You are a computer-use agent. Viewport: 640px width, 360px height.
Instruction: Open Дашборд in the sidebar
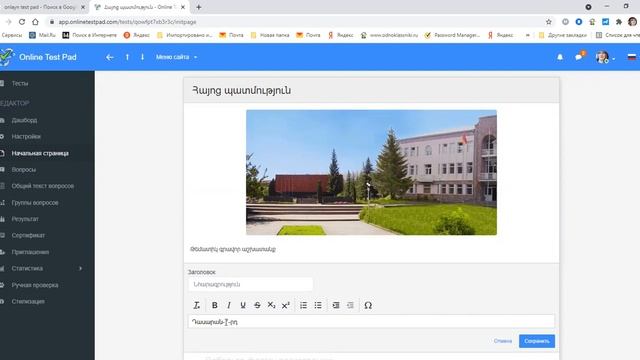24,120
